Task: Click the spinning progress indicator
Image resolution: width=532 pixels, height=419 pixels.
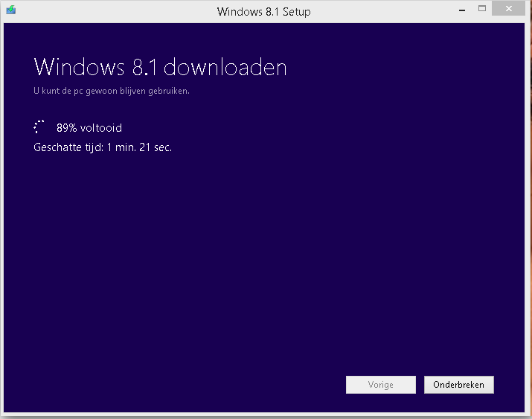Action: 40,127
